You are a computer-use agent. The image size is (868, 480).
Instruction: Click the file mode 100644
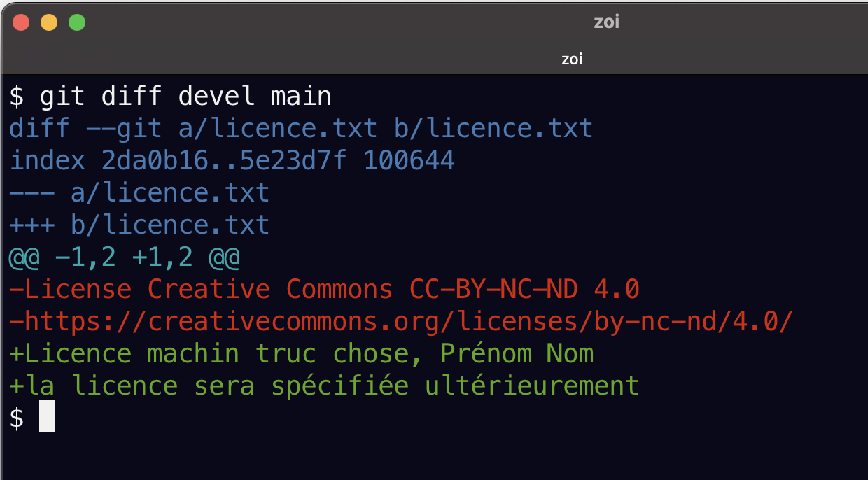409,161
